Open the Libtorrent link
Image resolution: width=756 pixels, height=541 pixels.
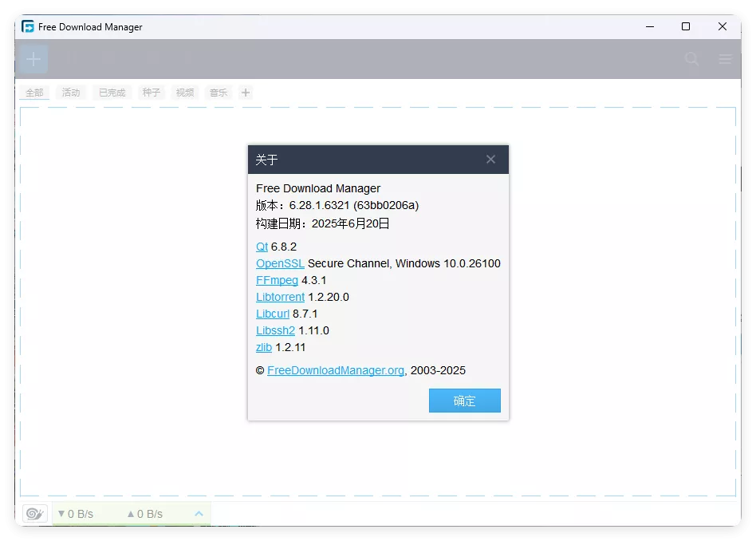[280, 297]
